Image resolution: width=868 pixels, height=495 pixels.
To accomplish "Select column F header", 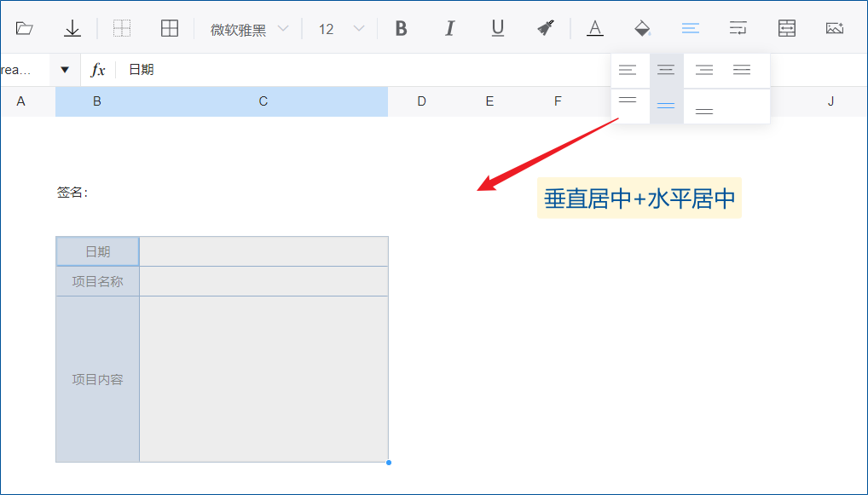I will point(558,101).
